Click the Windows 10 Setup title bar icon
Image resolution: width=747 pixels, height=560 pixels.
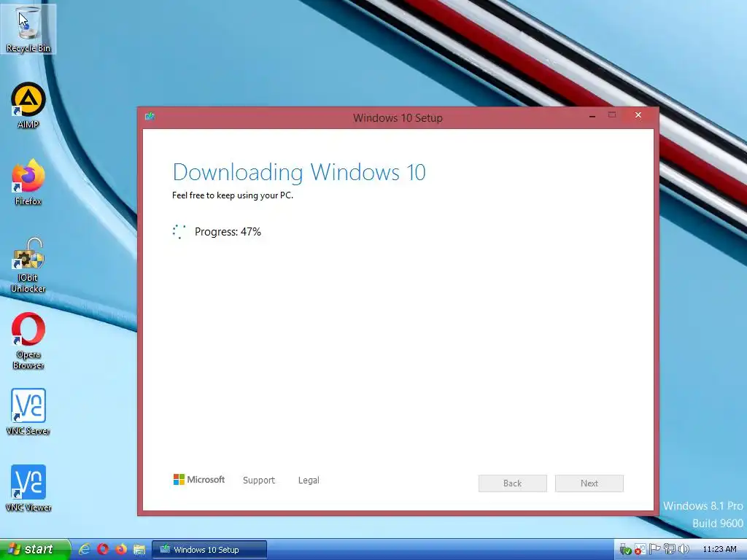[150, 116]
